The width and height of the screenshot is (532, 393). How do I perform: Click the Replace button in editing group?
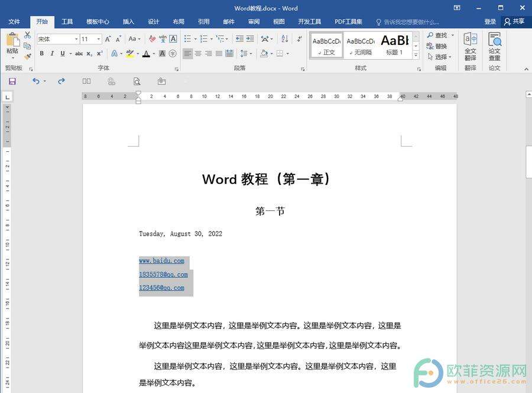click(x=437, y=46)
